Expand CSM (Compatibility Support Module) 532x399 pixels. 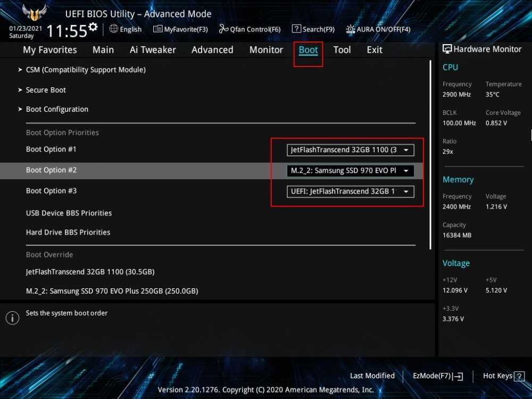coord(85,70)
